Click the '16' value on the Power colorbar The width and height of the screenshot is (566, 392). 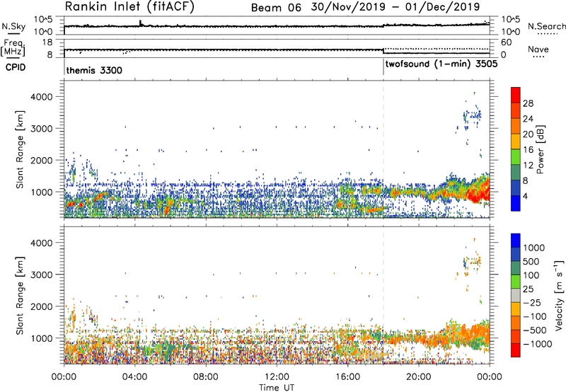point(528,150)
